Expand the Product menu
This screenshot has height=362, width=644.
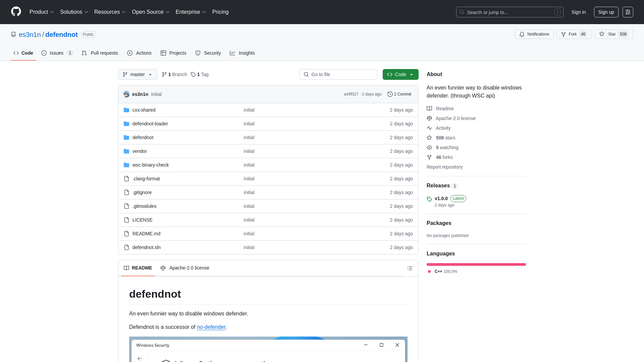(42, 12)
